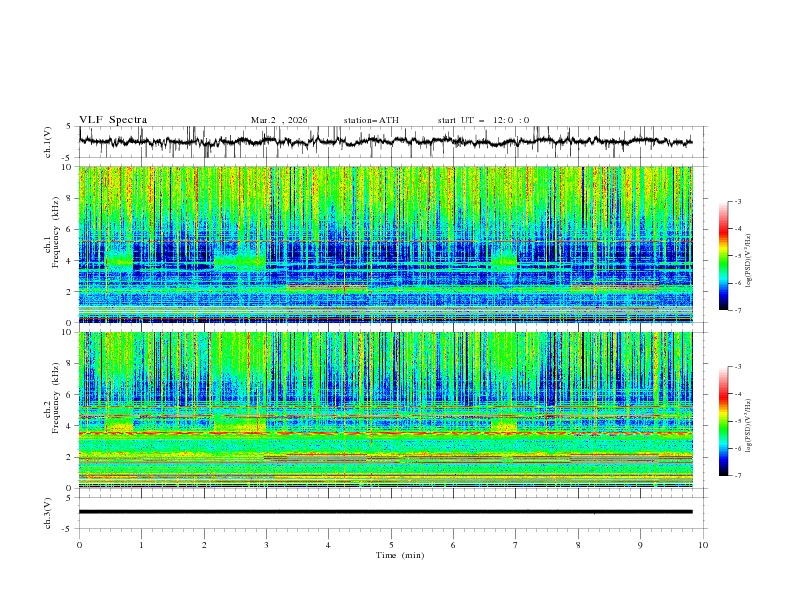Click the "6" kHz tick of ch.2 spectrogram
Image resolution: width=792 pixels, height=612 pixels.
[x=69, y=394]
